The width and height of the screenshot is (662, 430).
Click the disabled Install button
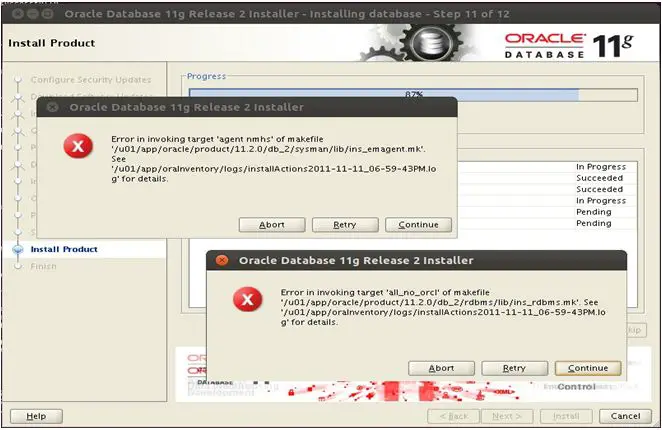[x=566, y=416]
